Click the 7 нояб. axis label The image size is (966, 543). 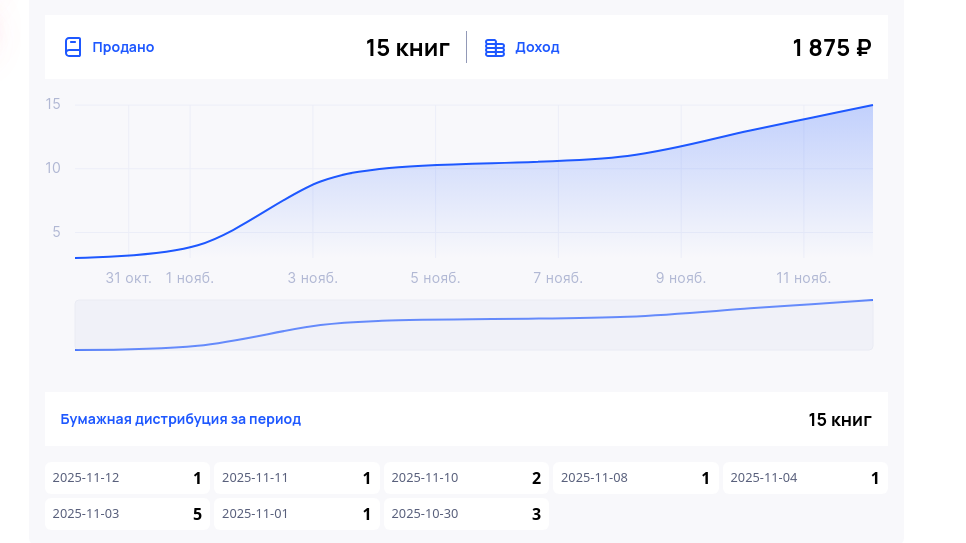coord(557,278)
